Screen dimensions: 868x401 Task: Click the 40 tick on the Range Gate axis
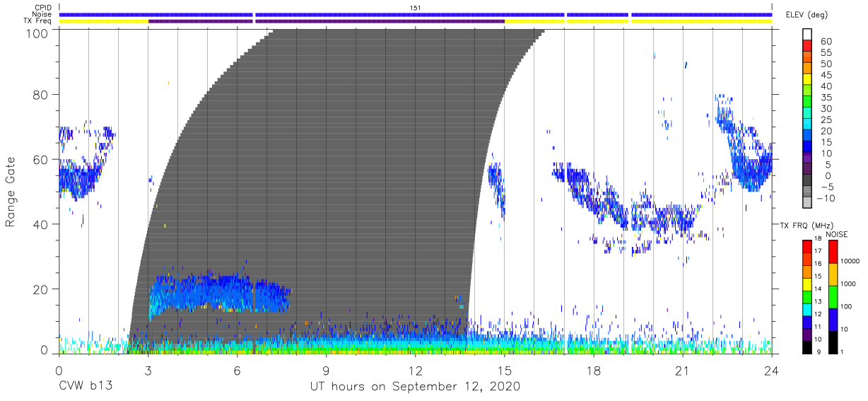coord(41,223)
